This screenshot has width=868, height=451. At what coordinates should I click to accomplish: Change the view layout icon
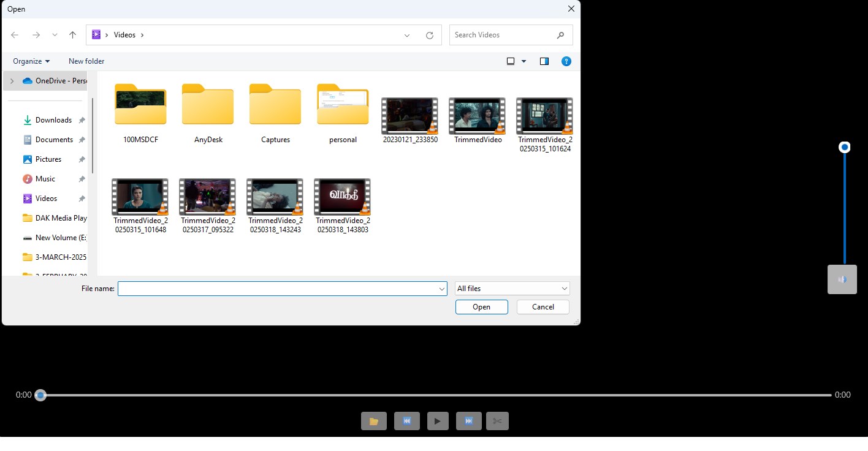[511, 61]
